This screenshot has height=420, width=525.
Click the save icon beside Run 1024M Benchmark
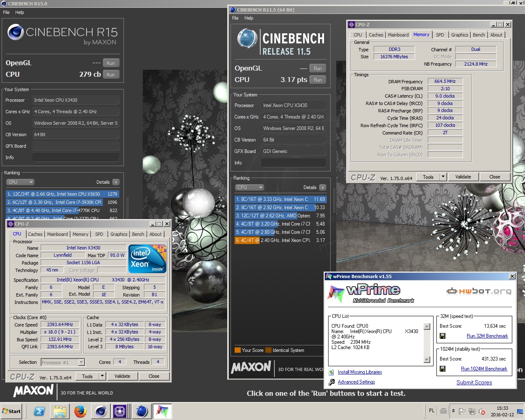coord(443,369)
